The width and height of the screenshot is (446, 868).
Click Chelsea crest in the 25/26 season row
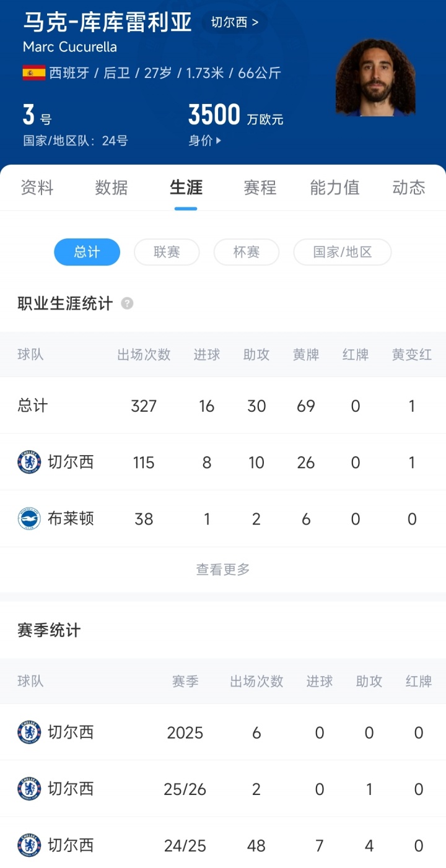[x=29, y=789]
